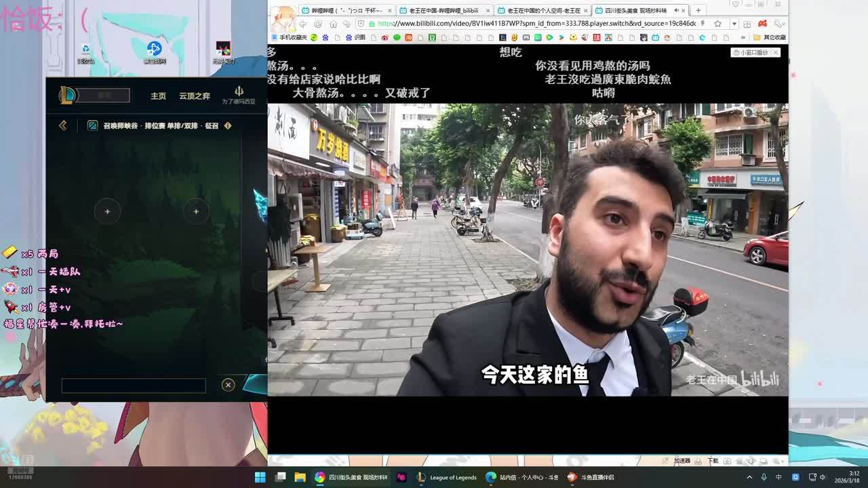Open the Windows Start menu
868x488 pixels.
click(260, 477)
